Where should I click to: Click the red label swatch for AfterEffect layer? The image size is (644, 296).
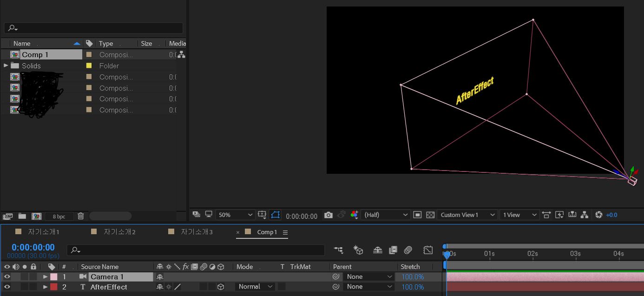click(x=54, y=287)
